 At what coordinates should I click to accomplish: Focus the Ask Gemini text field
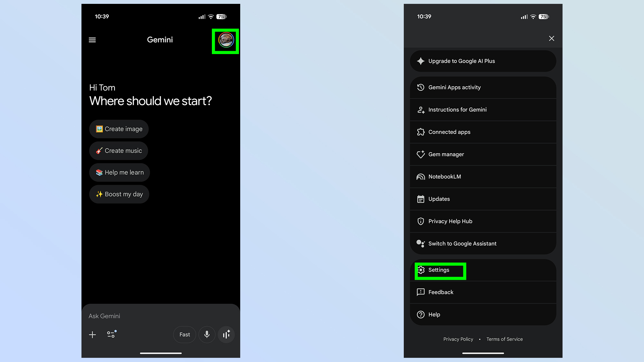[x=155, y=316]
